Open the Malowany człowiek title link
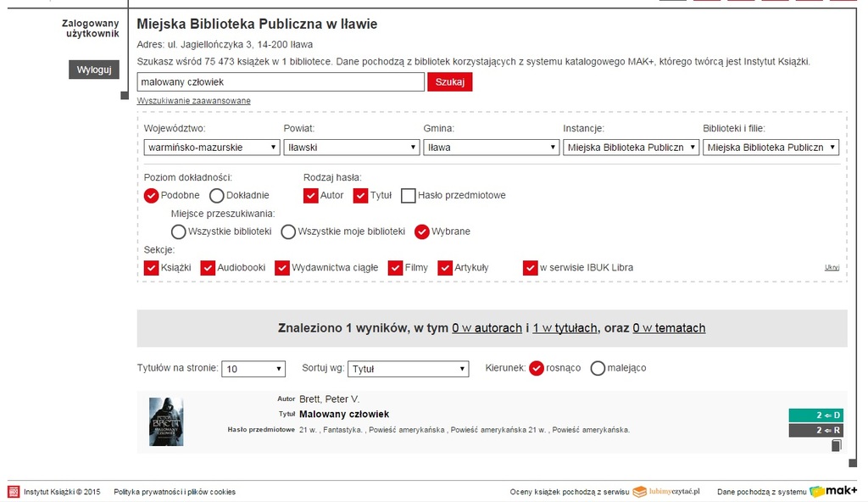The height and width of the screenshot is (502, 868). [344, 415]
